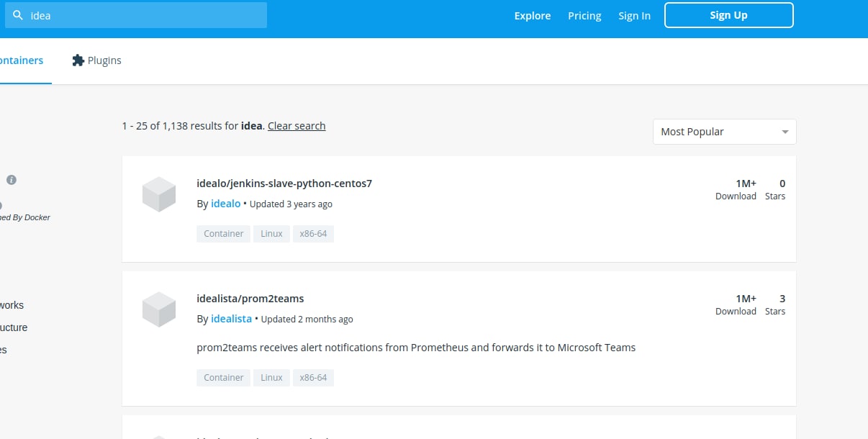Image resolution: width=868 pixels, height=439 pixels.
Task: Open the Most Popular sort dropdown
Action: pos(724,132)
